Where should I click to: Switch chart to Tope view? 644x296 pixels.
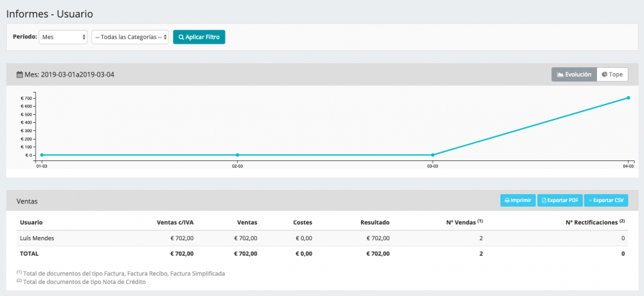point(612,75)
